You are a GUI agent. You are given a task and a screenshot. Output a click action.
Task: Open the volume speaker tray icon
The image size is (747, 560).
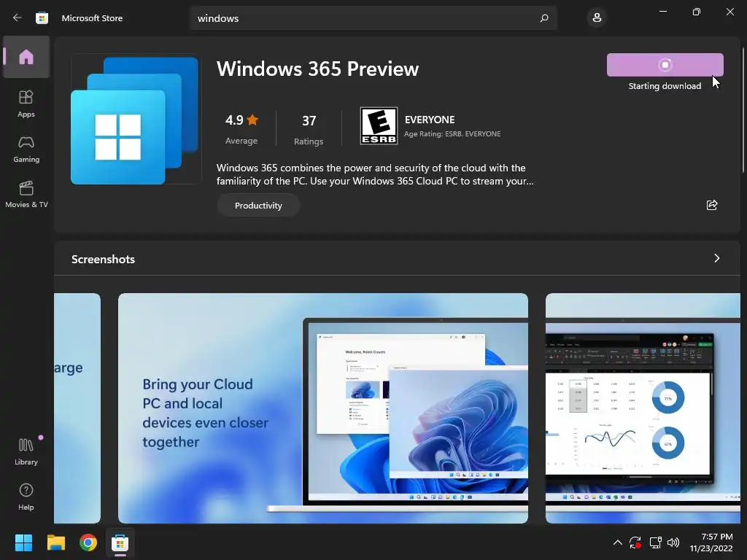click(x=673, y=542)
